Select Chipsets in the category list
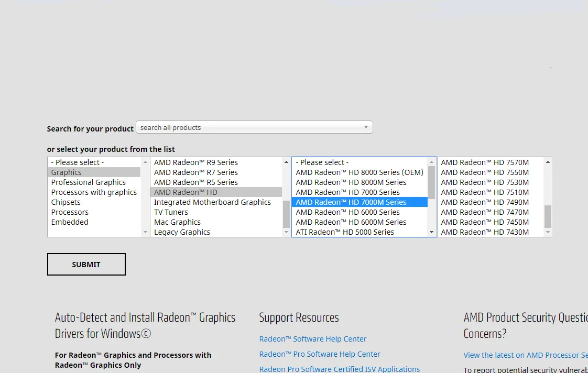 94,202
